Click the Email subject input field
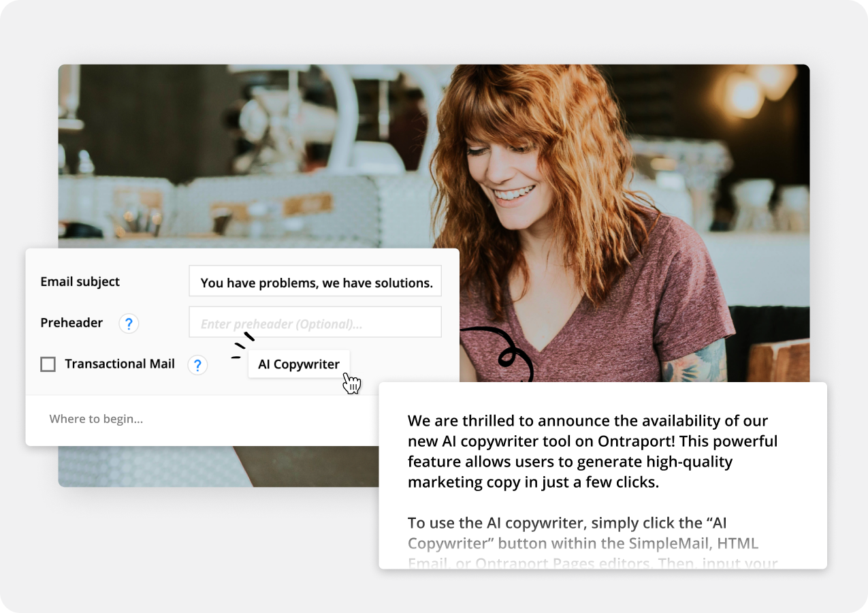This screenshot has width=868, height=613. click(x=315, y=281)
